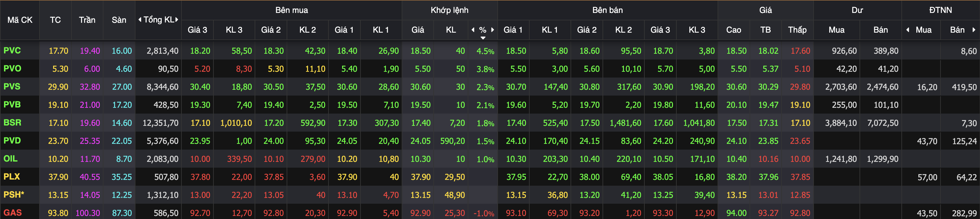Click the "2.3%" change in PVS row
Viewport: 980px width, 219px height.
coord(485,87)
